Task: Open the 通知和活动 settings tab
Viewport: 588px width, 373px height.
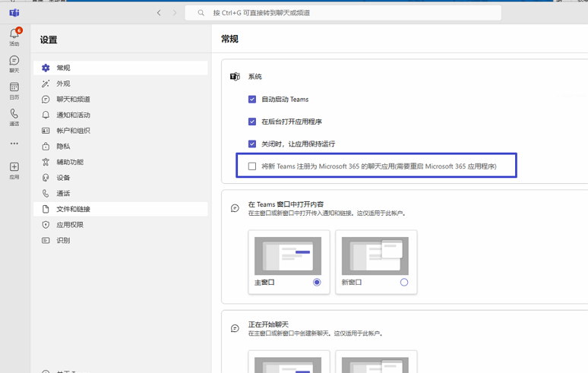Action: (120, 115)
